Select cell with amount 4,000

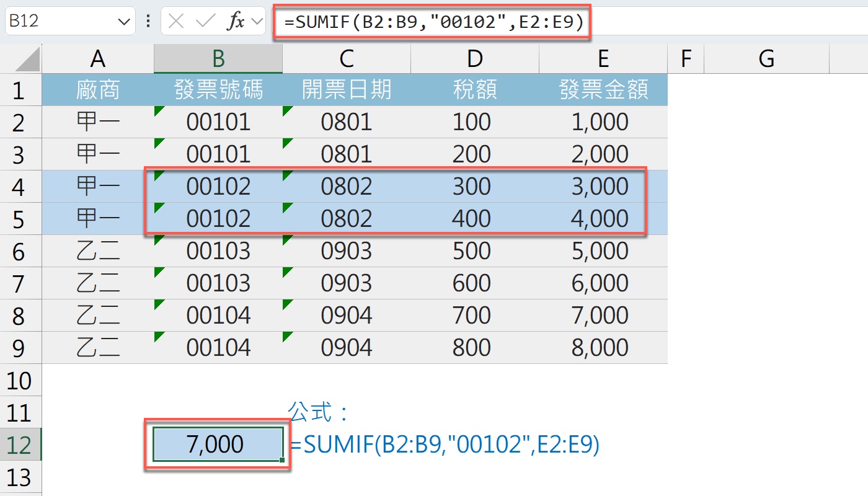603,219
